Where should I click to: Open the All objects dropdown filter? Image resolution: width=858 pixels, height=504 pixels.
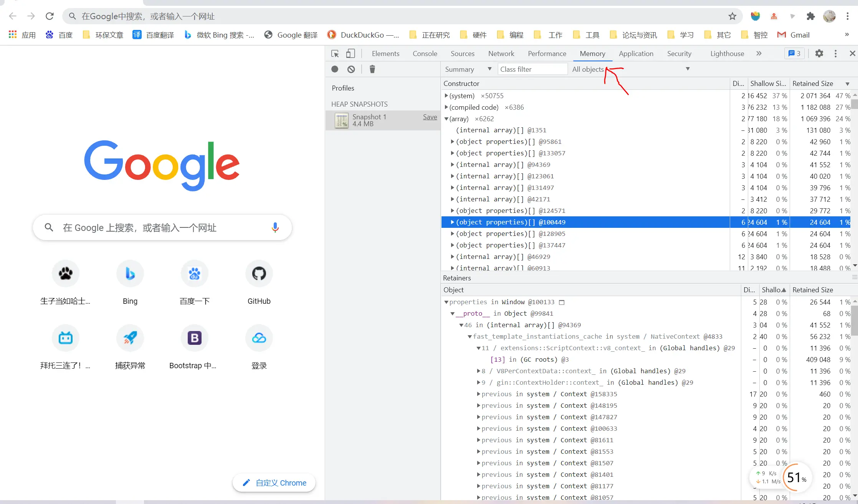pos(686,69)
